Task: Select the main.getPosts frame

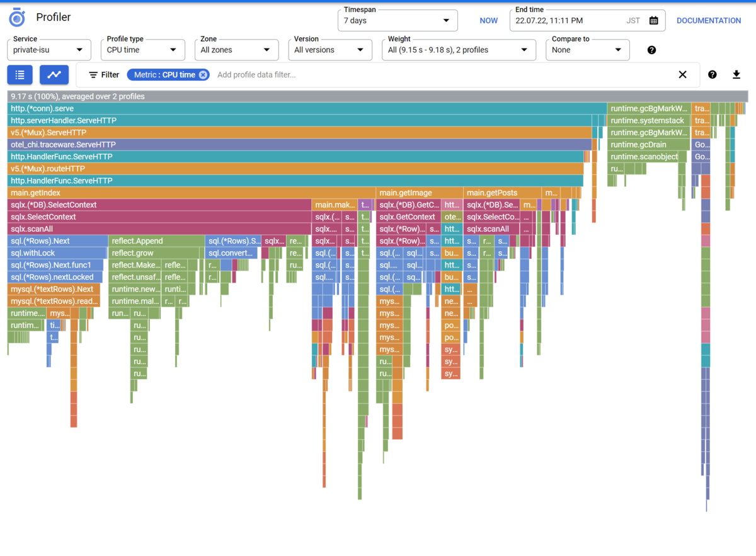Action: coord(503,193)
